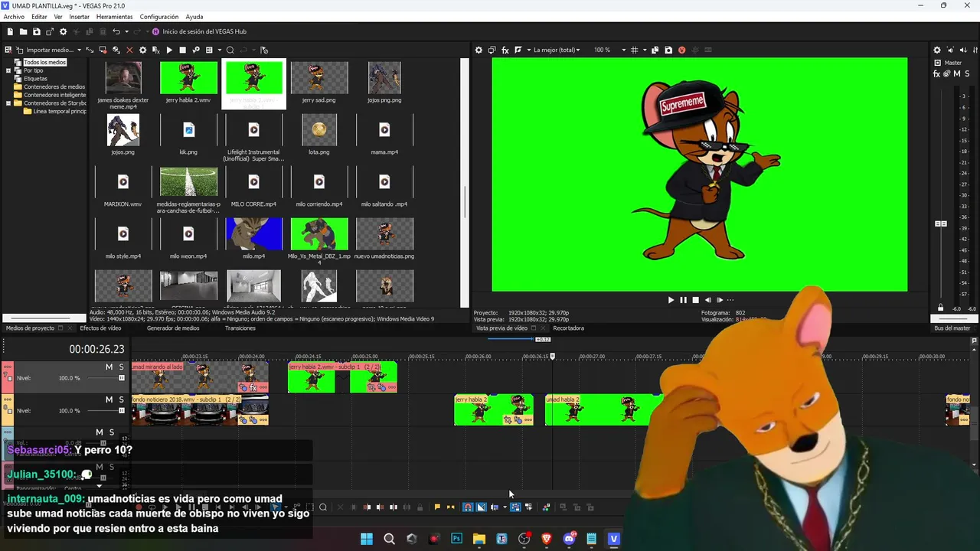The width and height of the screenshot is (980, 551).
Task: Solo the Master bus
Action: pyautogui.click(x=968, y=74)
